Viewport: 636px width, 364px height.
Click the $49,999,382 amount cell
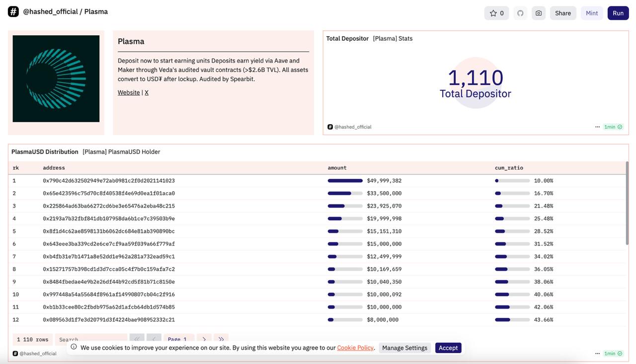point(384,181)
